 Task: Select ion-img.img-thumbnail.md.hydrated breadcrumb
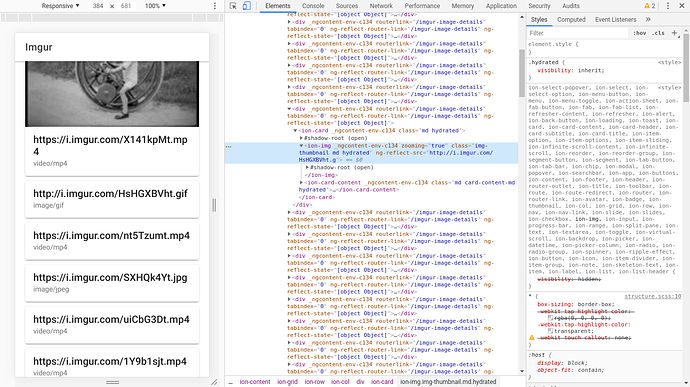(448, 382)
